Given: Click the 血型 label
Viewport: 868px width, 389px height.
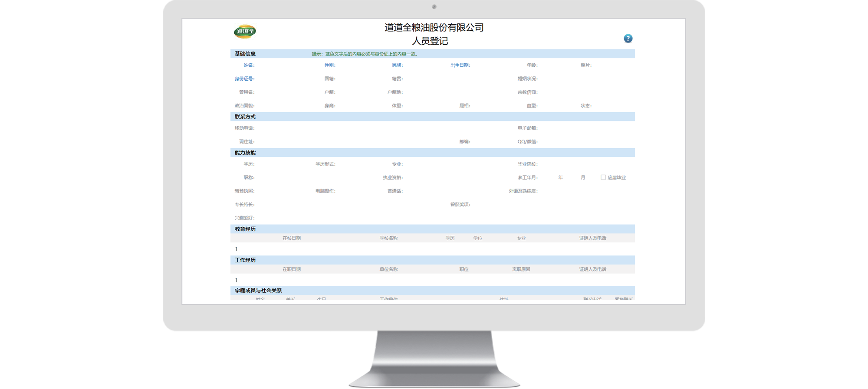Looking at the screenshot, I should [532, 106].
